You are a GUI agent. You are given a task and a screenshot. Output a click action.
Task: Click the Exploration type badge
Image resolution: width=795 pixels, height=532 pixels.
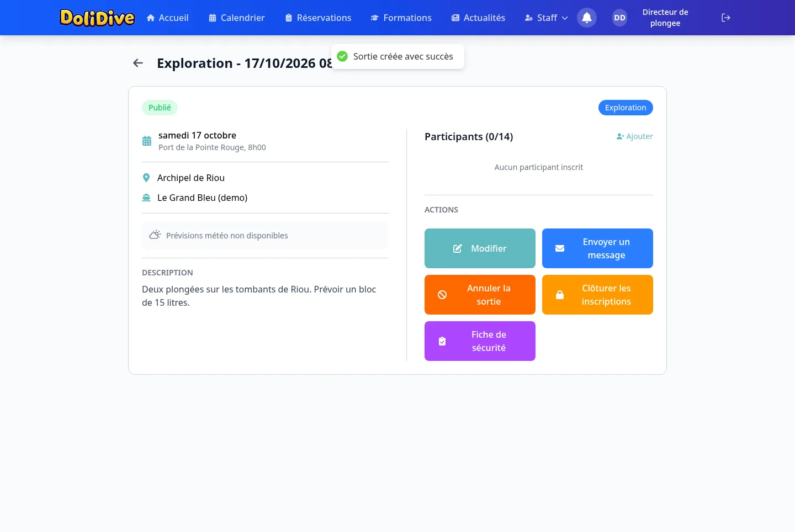tap(626, 108)
